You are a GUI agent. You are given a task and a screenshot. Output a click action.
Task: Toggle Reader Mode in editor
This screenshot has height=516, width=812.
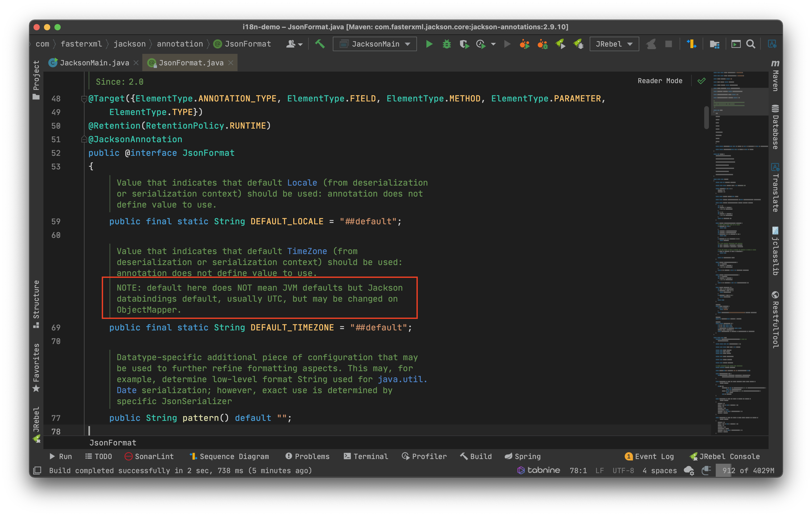pos(659,81)
